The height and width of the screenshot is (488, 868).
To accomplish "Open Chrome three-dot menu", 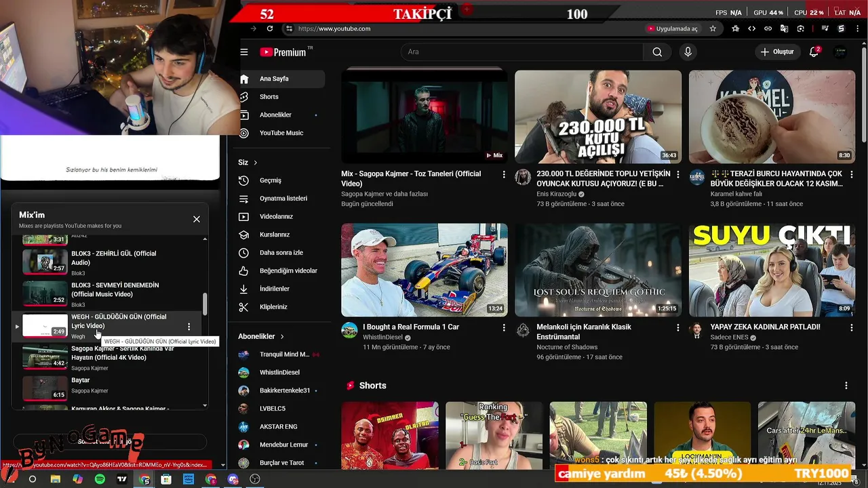I will click(x=857, y=28).
